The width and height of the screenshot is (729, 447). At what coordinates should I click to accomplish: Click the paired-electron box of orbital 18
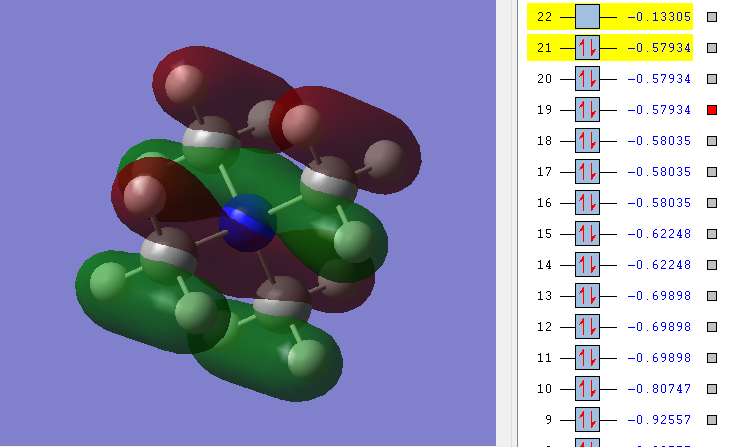tap(587, 141)
